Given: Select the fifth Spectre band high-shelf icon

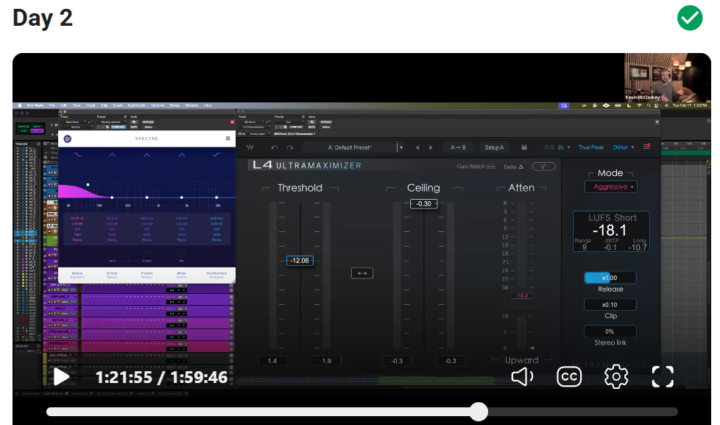Looking at the screenshot, I should (x=216, y=155).
